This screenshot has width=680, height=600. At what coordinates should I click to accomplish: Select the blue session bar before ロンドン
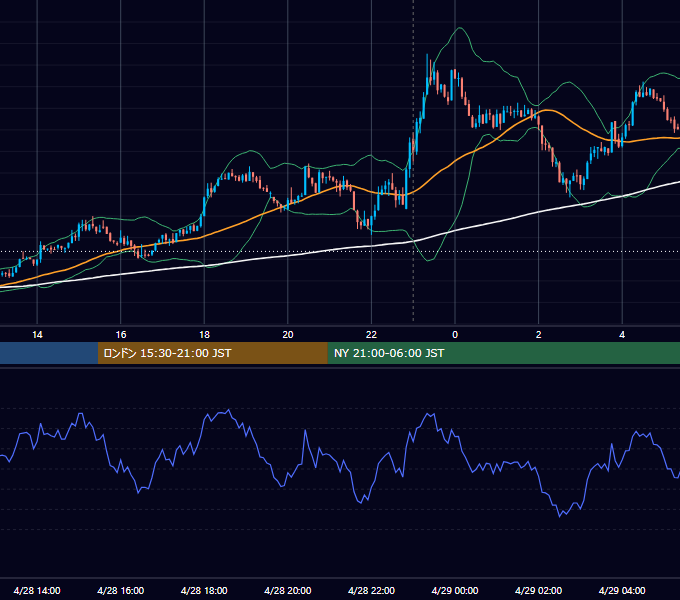click(x=49, y=353)
